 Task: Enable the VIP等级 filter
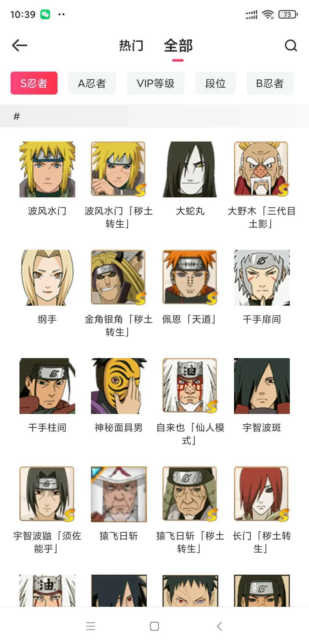[156, 83]
